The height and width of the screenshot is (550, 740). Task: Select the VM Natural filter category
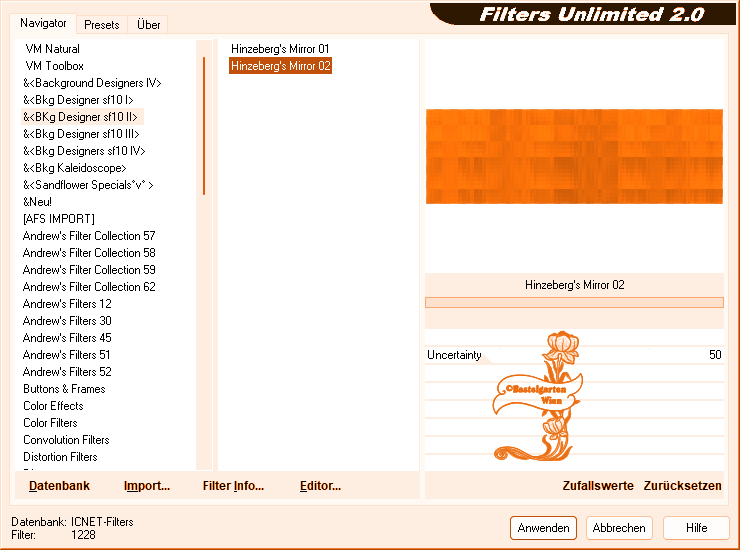[x=52, y=49]
